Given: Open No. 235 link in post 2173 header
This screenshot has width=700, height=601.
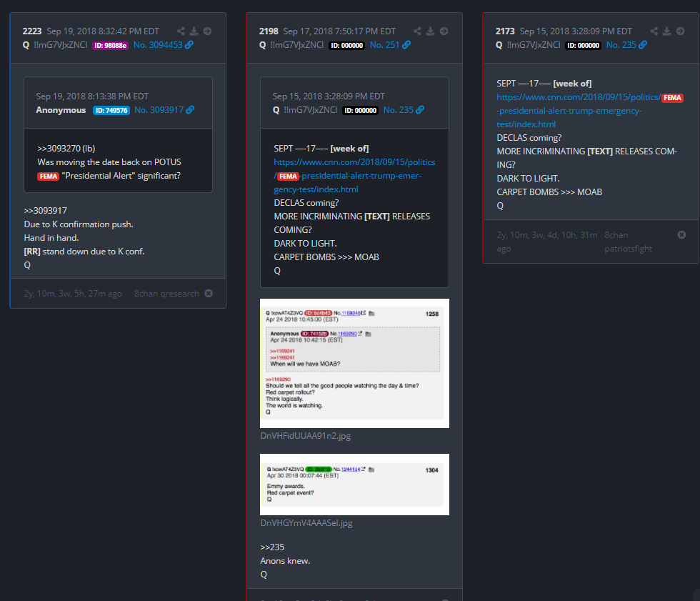Looking at the screenshot, I should pyautogui.click(x=621, y=44).
